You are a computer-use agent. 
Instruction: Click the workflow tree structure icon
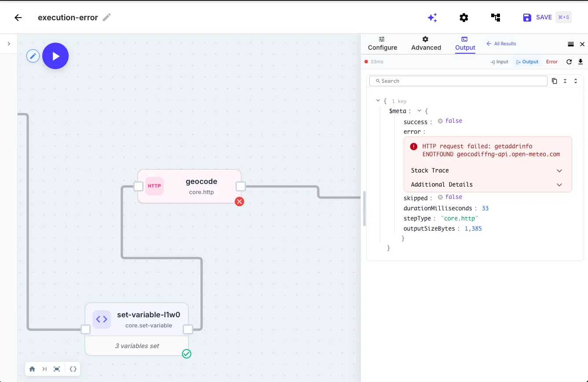(496, 18)
